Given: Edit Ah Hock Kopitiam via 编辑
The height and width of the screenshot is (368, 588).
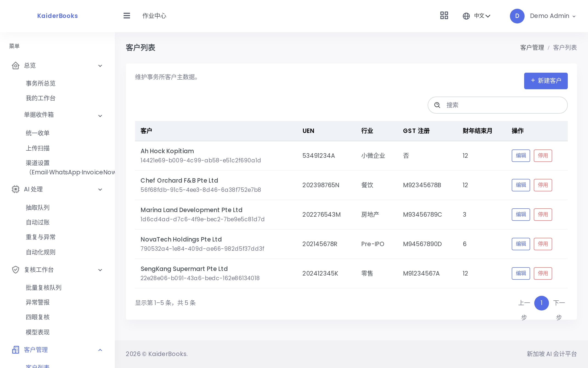Looking at the screenshot, I should 521,156.
